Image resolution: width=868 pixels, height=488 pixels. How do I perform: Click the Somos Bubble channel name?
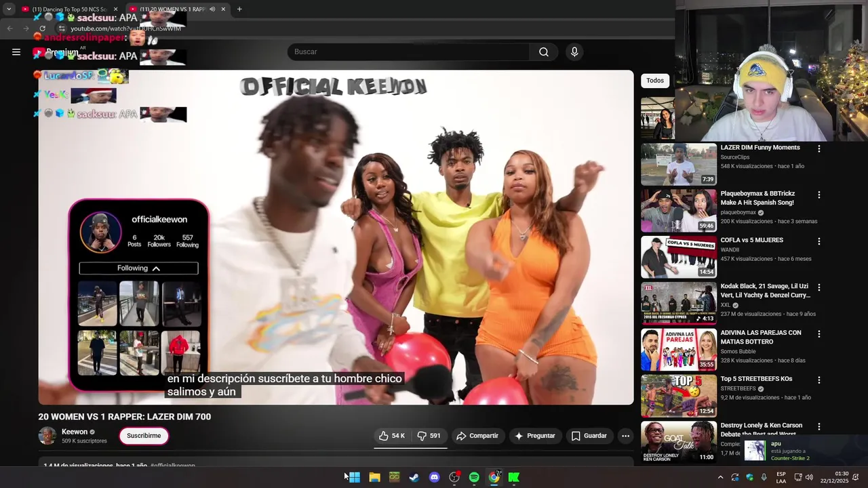pos(739,351)
